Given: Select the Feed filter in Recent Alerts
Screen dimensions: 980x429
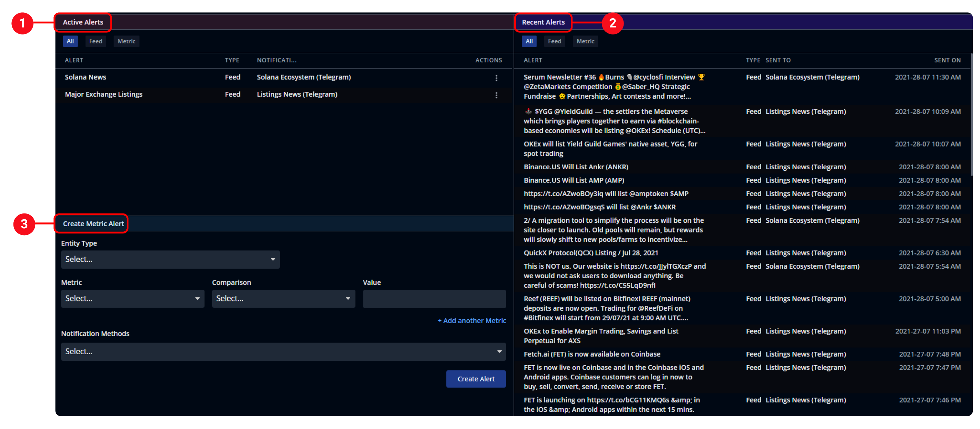Looking at the screenshot, I should [554, 41].
